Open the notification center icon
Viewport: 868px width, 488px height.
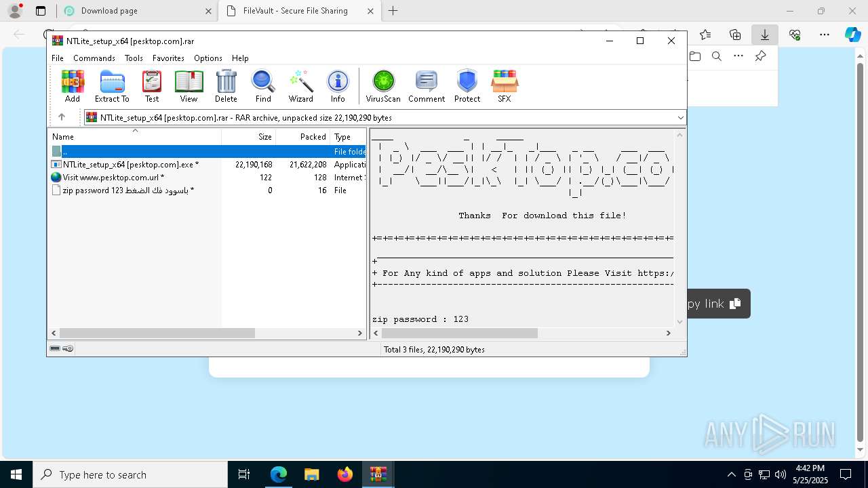(846, 474)
